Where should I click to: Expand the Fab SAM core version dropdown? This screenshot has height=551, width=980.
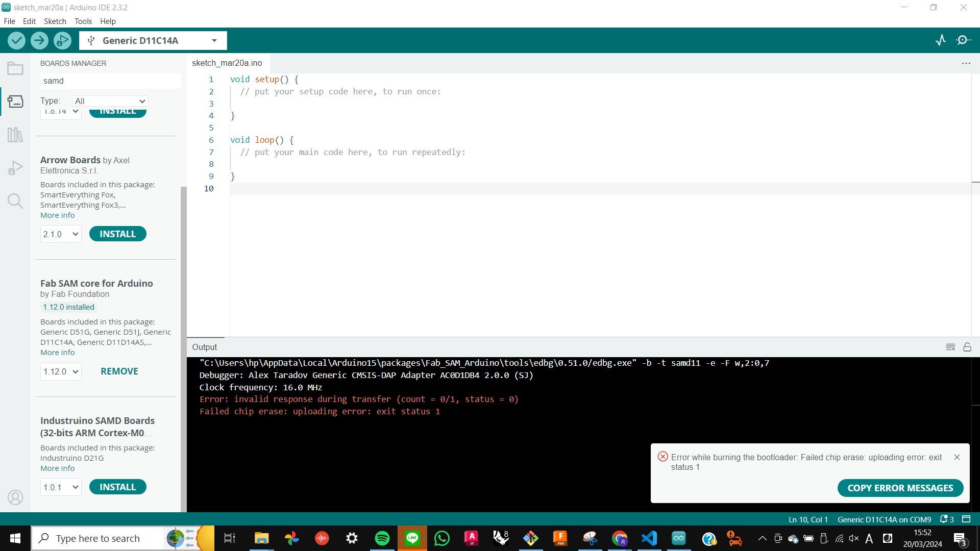[x=60, y=371]
